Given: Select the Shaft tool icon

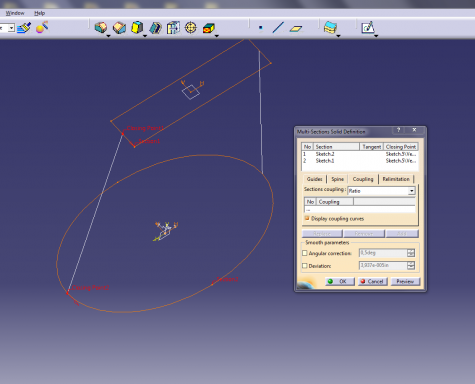Looking at the screenshot, I should (x=137, y=27).
